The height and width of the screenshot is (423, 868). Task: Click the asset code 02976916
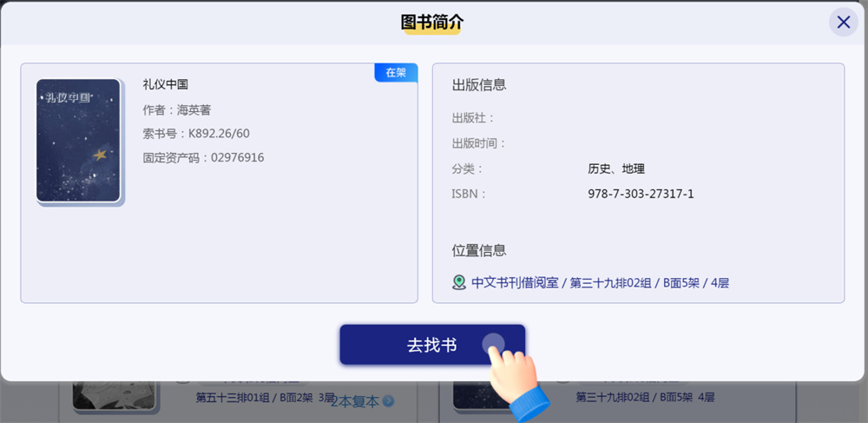click(204, 158)
